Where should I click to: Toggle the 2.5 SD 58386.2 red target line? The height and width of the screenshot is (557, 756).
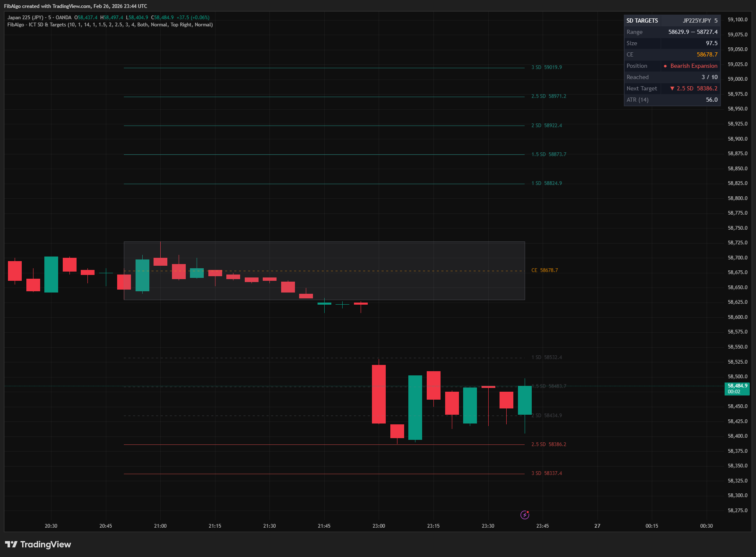548,444
